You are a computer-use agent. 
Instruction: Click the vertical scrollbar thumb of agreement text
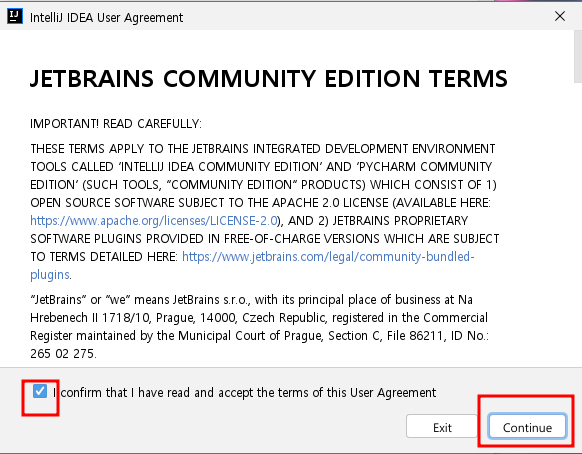tap(578, 56)
